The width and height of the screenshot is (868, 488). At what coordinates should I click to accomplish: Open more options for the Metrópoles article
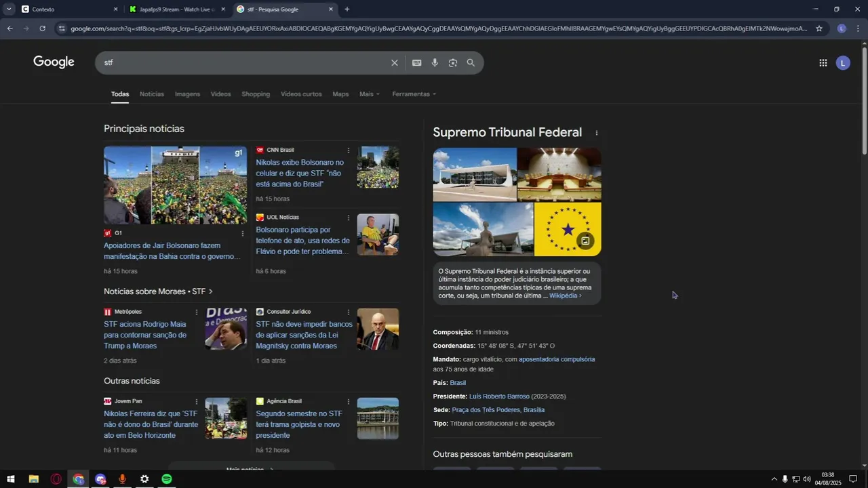197,312
